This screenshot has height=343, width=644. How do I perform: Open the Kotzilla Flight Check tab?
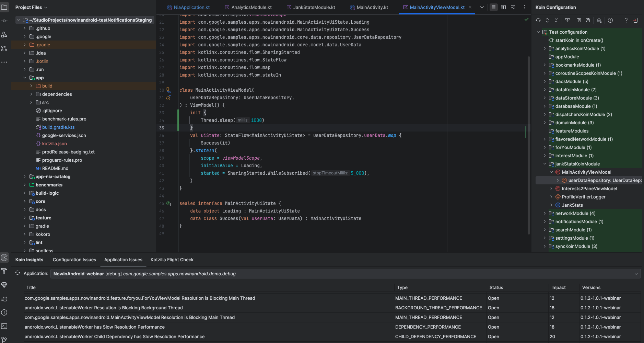172,260
